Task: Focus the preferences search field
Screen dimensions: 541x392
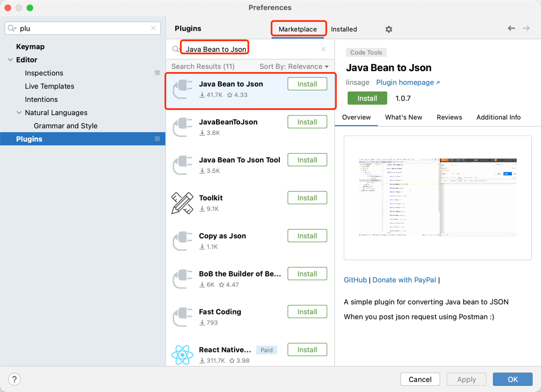Action: [x=83, y=28]
